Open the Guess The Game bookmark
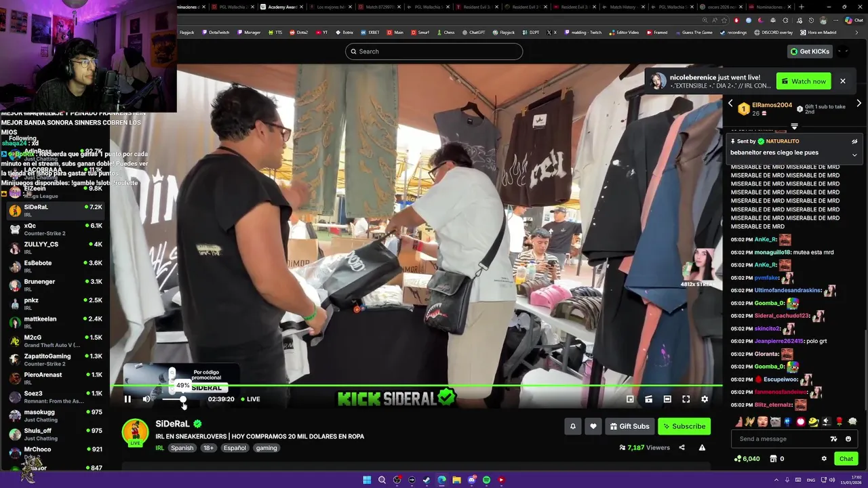This screenshot has height=488, width=868. [694, 33]
